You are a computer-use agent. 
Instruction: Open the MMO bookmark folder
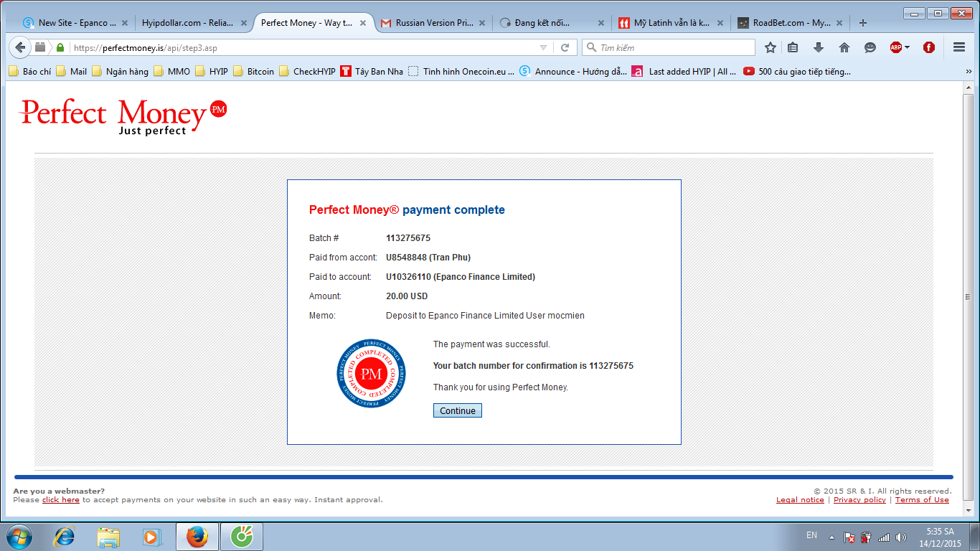click(x=172, y=71)
